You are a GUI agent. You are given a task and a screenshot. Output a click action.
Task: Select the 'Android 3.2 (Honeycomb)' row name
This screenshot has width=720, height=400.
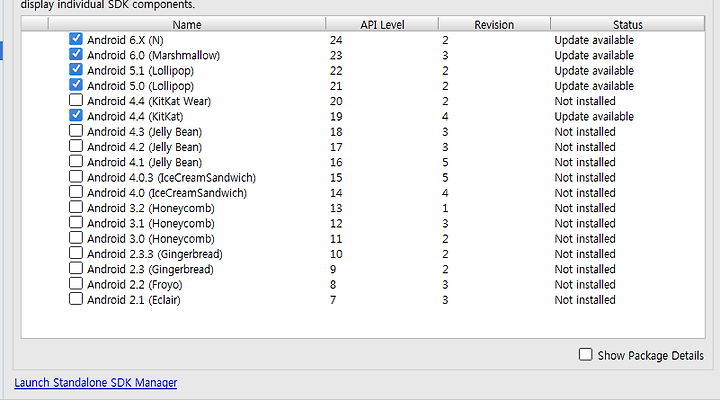click(151, 208)
